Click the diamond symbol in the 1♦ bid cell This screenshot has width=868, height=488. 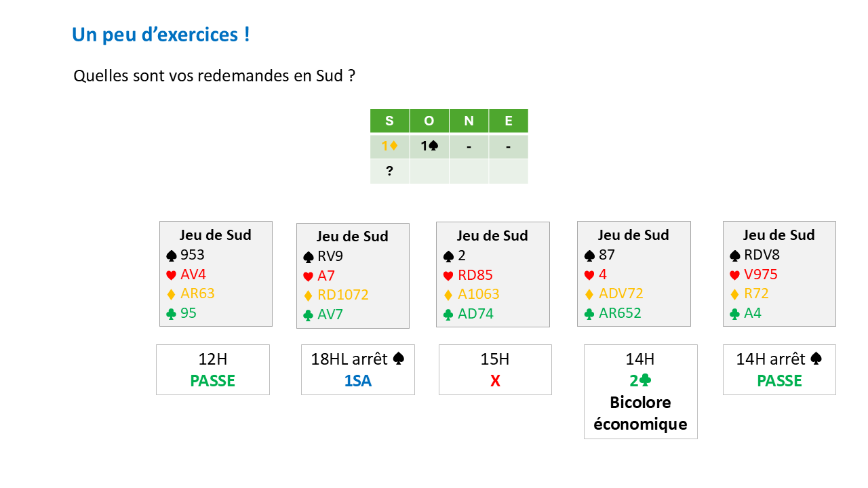[x=394, y=146]
